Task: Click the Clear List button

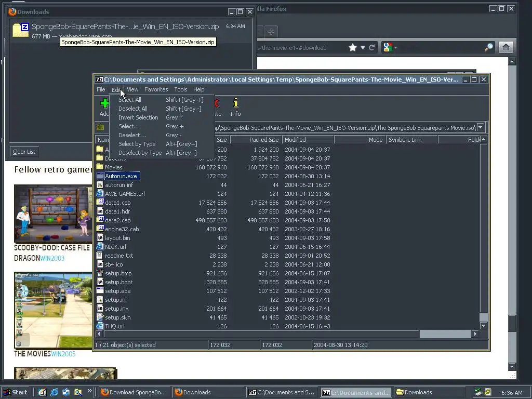Action: point(24,152)
